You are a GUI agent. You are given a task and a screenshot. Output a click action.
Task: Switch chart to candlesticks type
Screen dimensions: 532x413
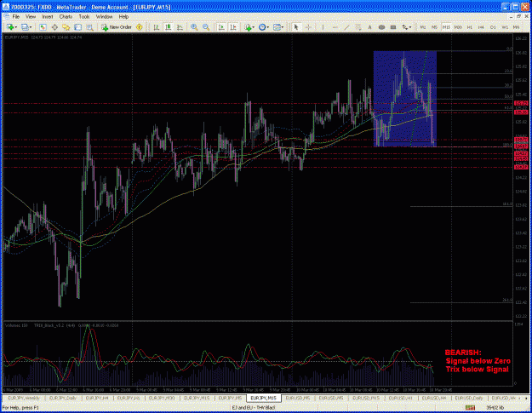click(x=168, y=27)
